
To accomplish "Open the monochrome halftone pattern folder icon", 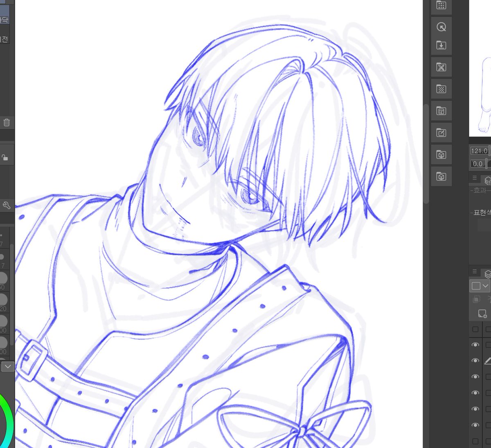I will pos(441,89).
